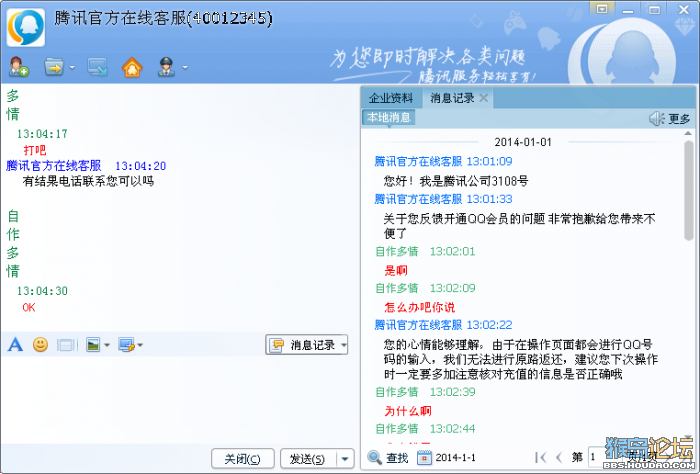This screenshot has height=474, width=700.
Task: Click 自作多情 13:02:39 header
Action: pyautogui.click(x=425, y=392)
